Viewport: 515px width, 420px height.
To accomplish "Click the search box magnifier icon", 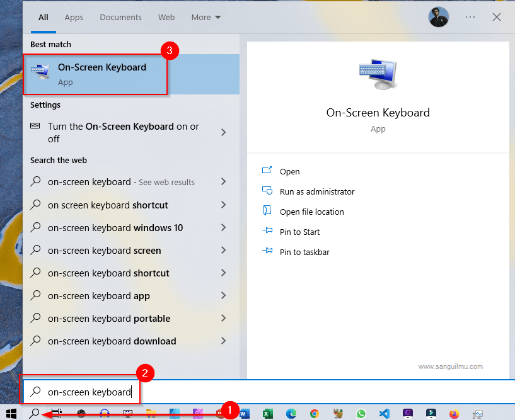I will (x=35, y=392).
